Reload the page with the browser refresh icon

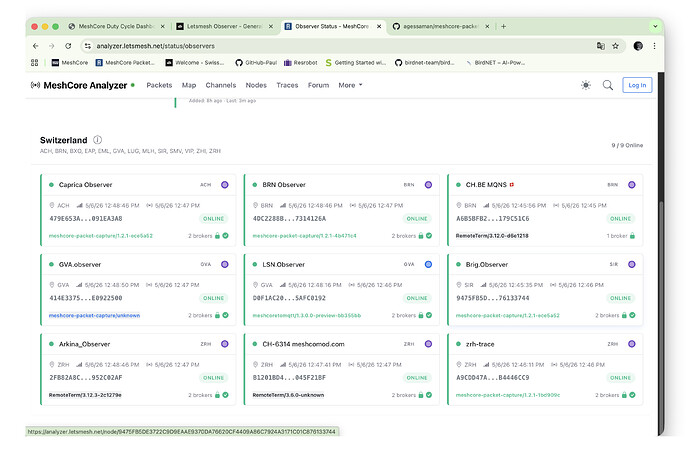pos(68,46)
